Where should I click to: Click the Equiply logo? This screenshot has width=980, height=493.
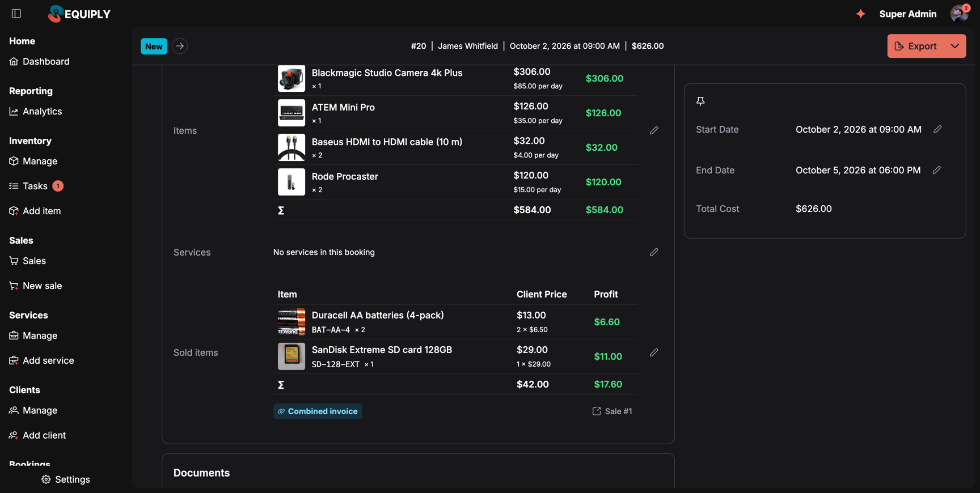79,14
